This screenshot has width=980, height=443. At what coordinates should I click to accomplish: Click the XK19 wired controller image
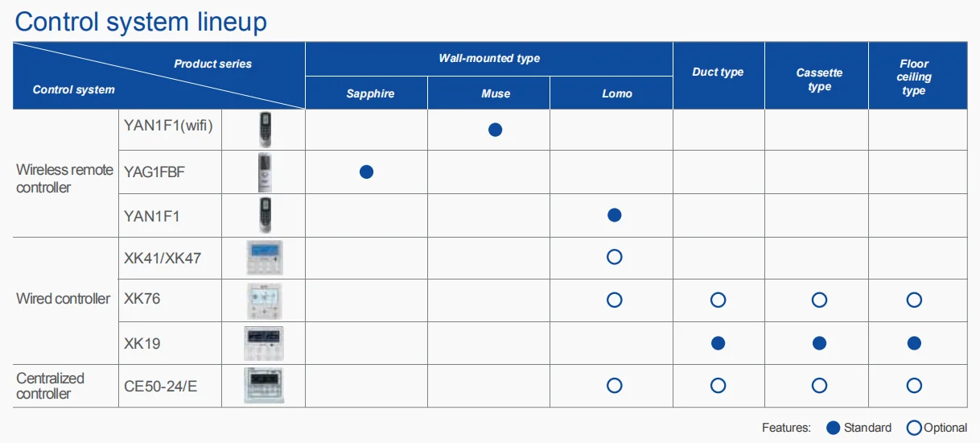pos(264,343)
